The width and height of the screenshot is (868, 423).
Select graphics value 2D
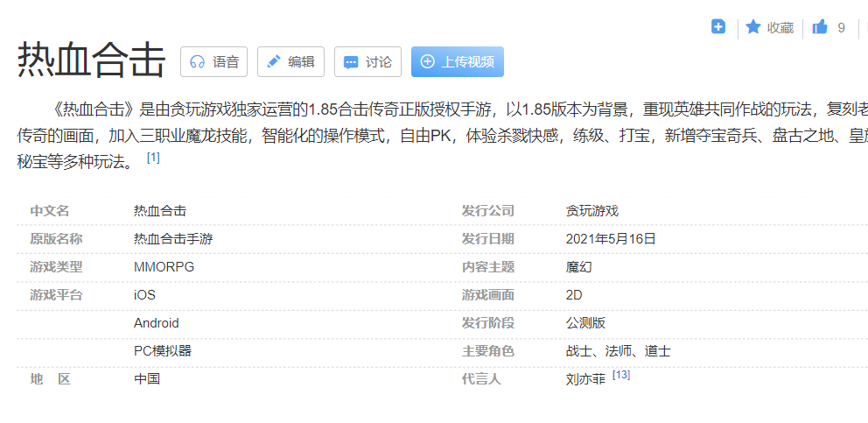coord(573,295)
